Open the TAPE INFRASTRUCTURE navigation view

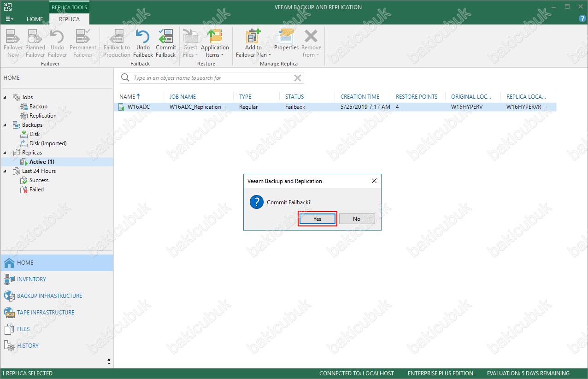coord(57,313)
